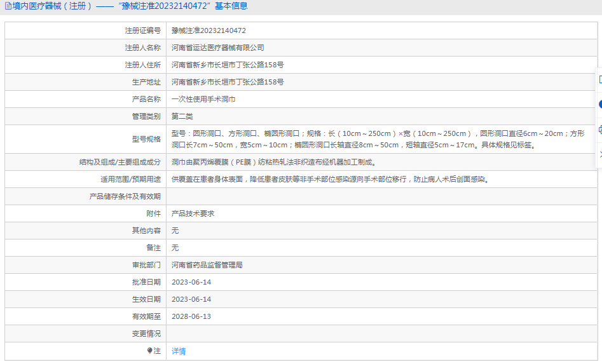Open the 详情 link in the 注 row
The width and height of the screenshot is (602, 364).
179,351
